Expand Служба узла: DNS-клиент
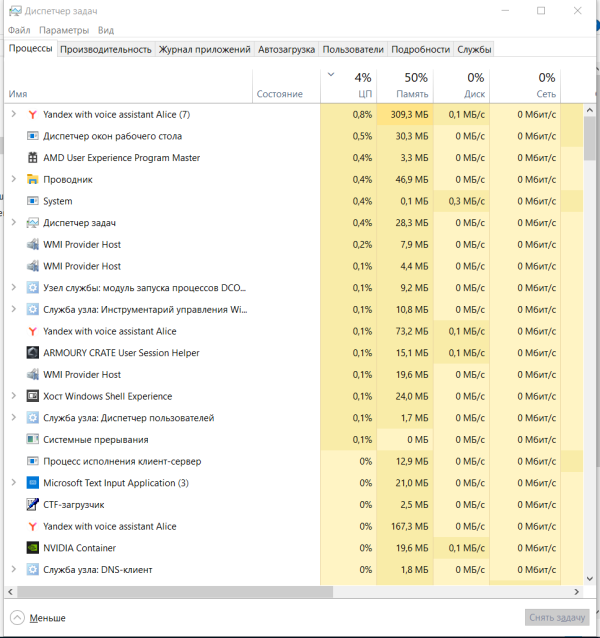 pyautogui.click(x=13, y=570)
